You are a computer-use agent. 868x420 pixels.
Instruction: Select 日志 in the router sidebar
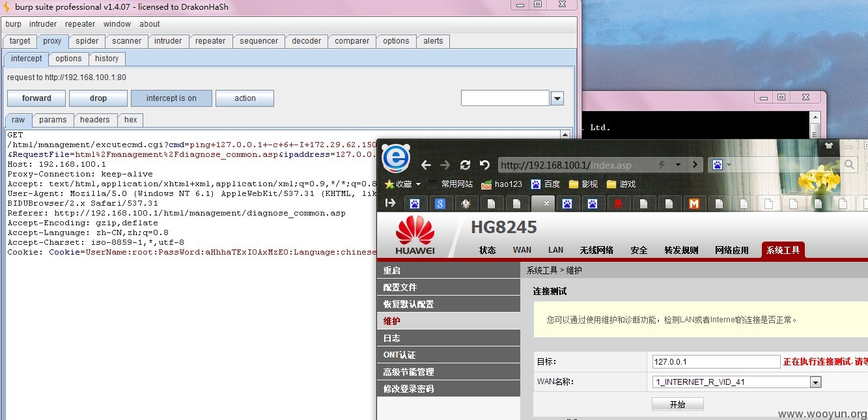click(449, 338)
